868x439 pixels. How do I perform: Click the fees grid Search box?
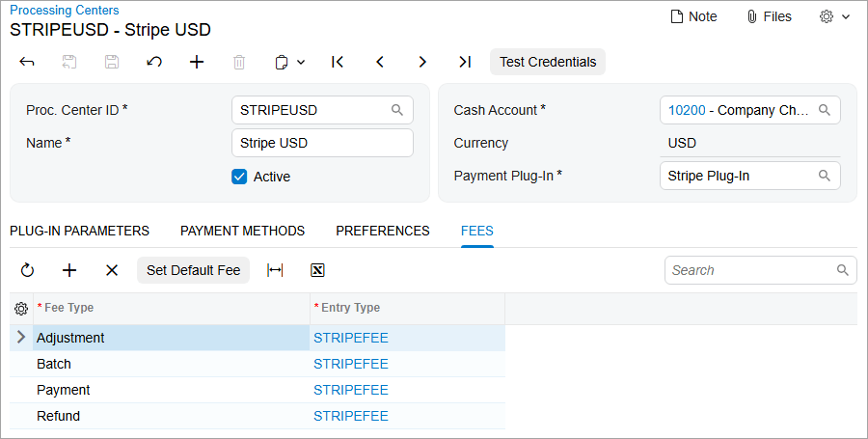(x=761, y=270)
